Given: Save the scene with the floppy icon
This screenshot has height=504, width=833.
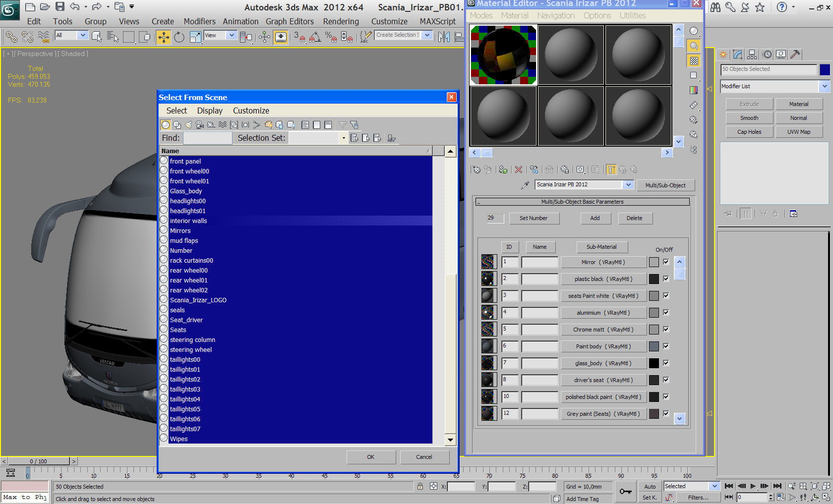Looking at the screenshot, I should (x=60, y=6).
